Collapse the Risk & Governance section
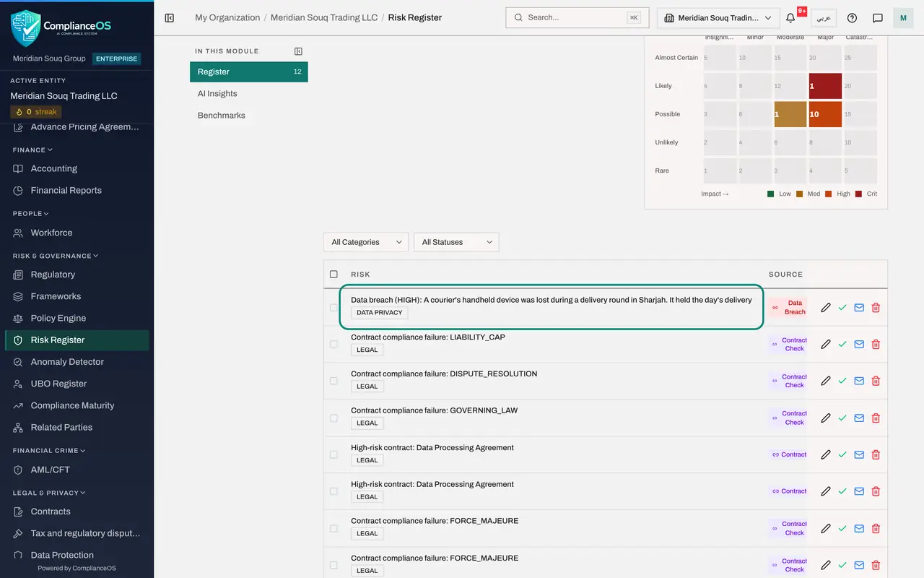924x578 pixels. coord(56,256)
